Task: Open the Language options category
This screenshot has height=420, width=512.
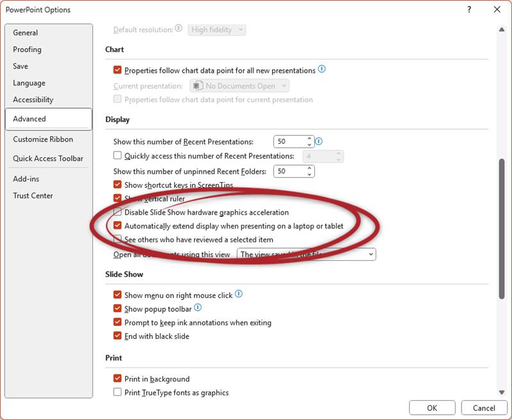Action: [x=29, y=83]
